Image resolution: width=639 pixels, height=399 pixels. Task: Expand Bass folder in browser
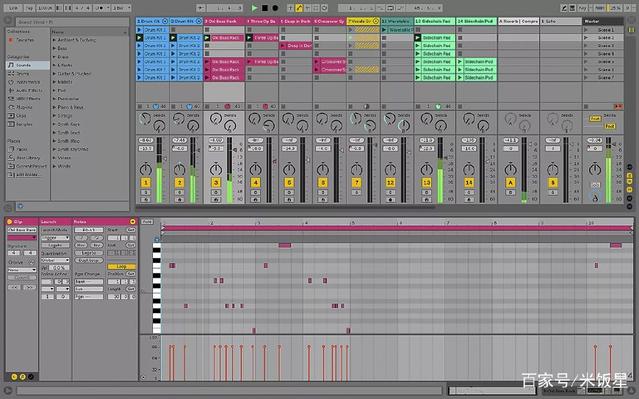54,48
